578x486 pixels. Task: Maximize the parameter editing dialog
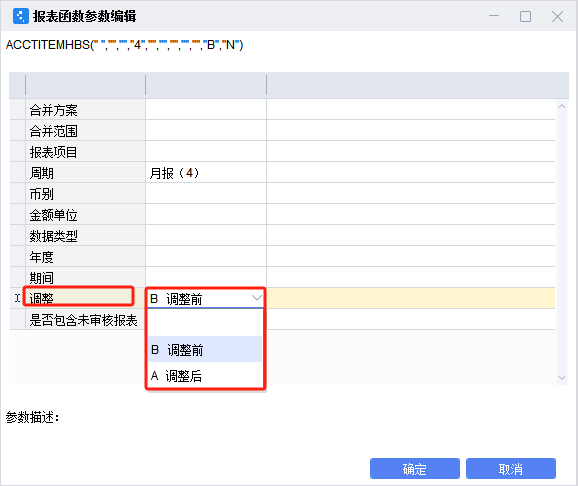click(x=525, y=16)
